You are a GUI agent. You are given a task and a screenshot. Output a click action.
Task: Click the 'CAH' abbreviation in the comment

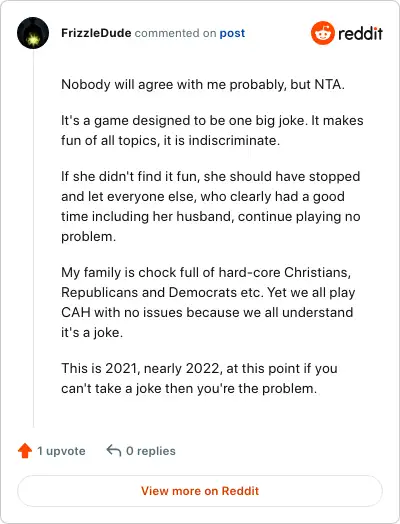pyautogui.click(x=76, y=312)
